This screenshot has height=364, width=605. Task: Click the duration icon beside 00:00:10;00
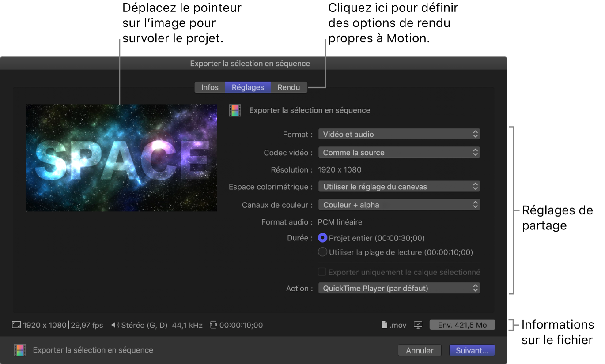[213, 325]
